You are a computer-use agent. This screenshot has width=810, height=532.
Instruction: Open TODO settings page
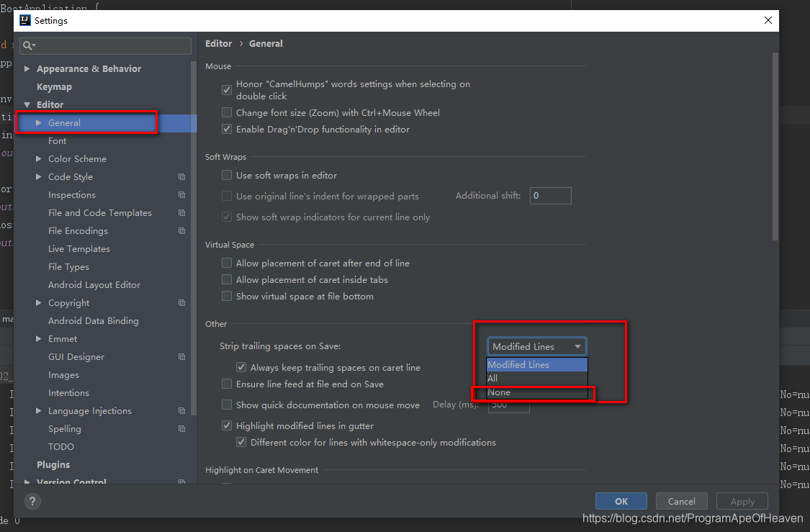tap(61, 447)
